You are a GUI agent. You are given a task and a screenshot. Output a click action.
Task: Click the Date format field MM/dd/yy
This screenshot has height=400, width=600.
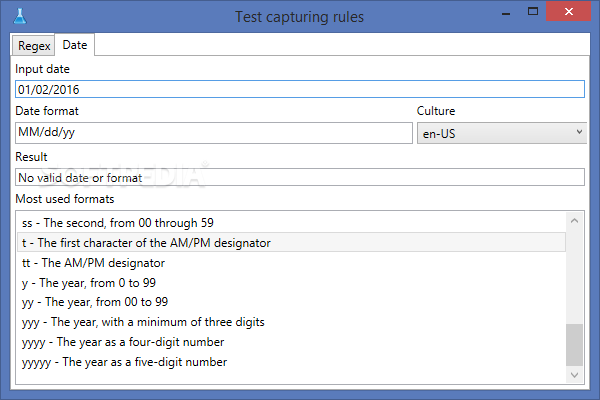tap(214, 133)
